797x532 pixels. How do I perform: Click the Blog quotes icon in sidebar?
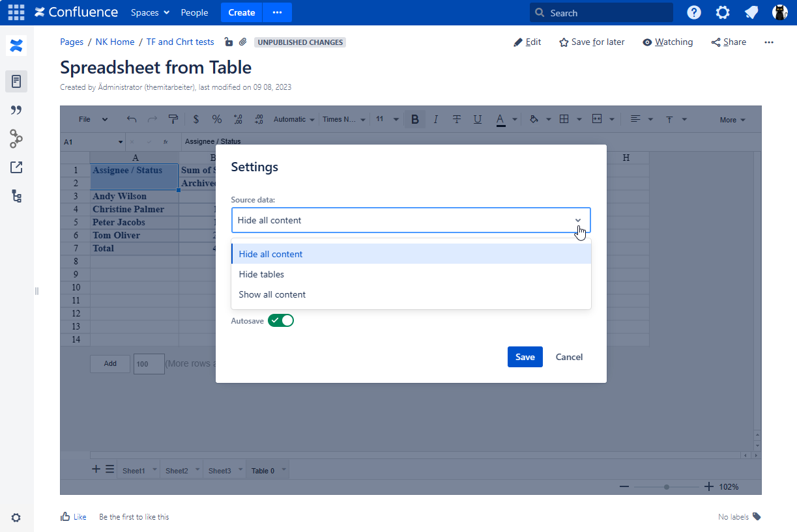[x=16, y=110]
